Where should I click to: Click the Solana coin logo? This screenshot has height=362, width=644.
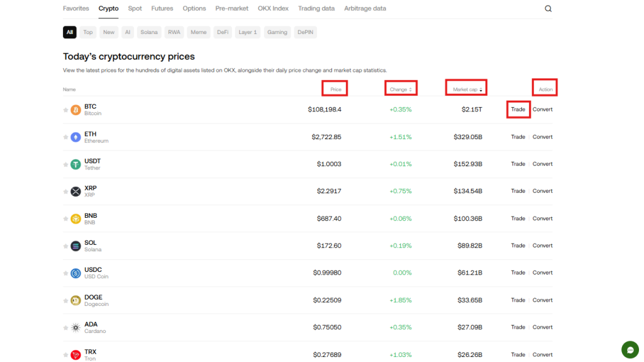75,246
